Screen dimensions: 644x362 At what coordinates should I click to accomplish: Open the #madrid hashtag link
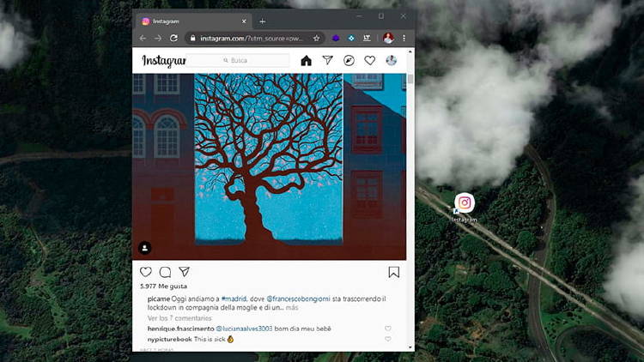pos(234,299)
